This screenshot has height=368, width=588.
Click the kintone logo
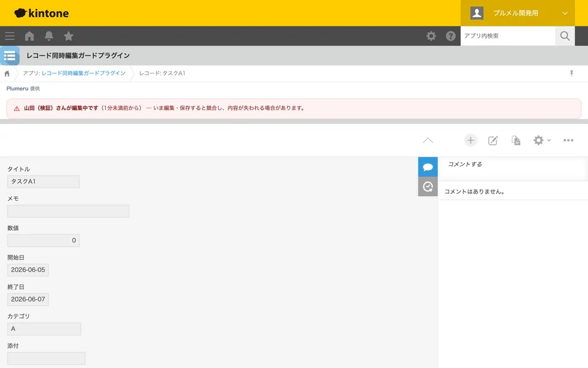(42, 13)
